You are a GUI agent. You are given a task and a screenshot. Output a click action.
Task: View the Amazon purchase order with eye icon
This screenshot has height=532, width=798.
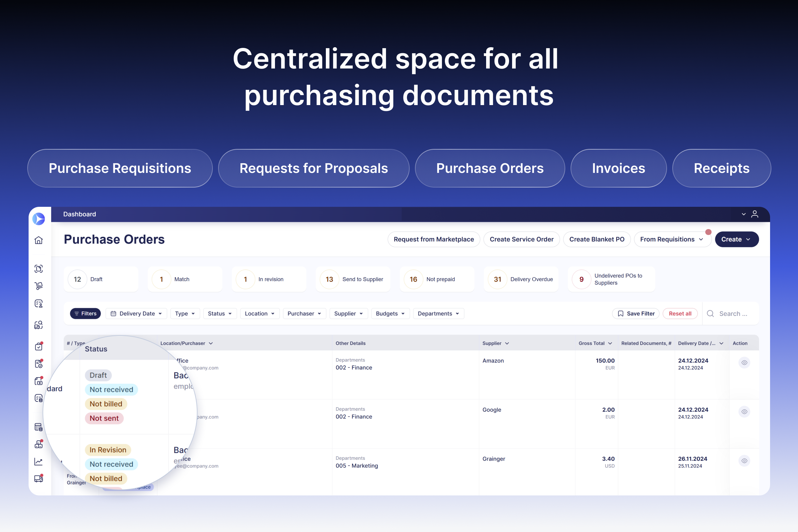point(744,362)
